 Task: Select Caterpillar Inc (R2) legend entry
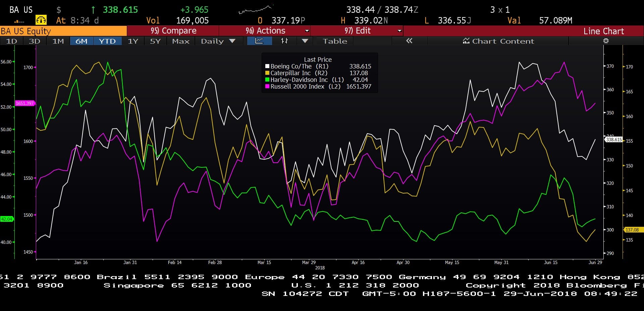coord(318,73)
